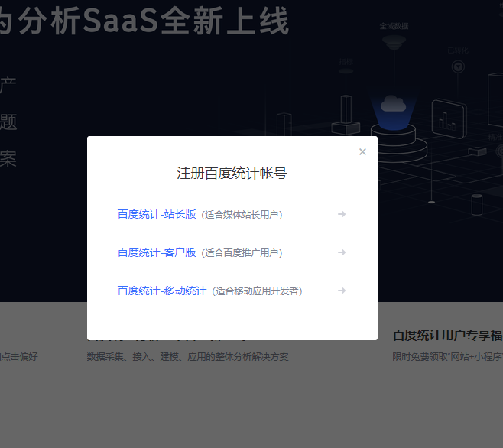
Task: Click the bar chart tile icon
Action: coord(448,121)
